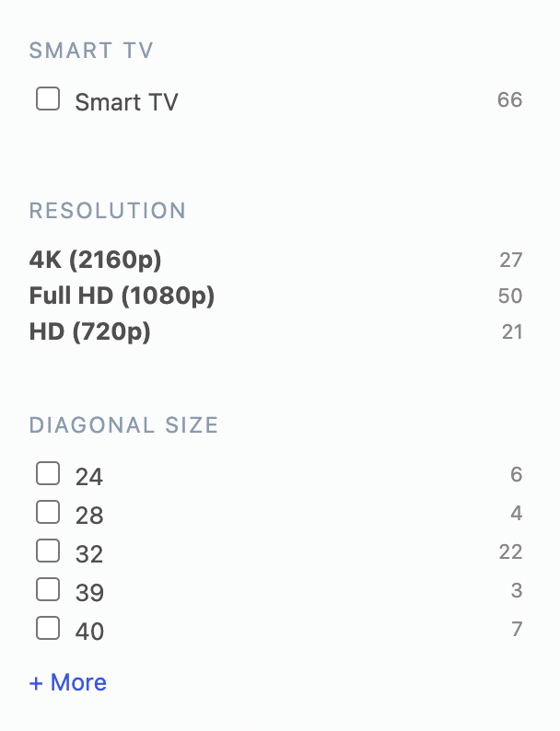
Task: Click the HD 720p result count 21
Action: [x=512, y=331]
